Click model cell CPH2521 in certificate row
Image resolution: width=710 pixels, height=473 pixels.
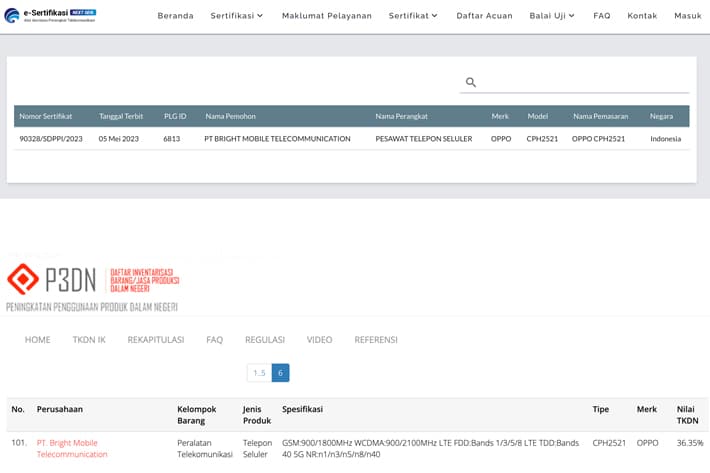(x=542, y=139)
